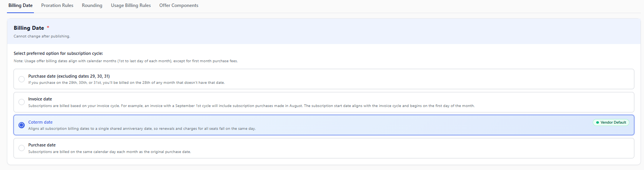Click the red required asterisk beside Billing Date

(x=48, y=27)
